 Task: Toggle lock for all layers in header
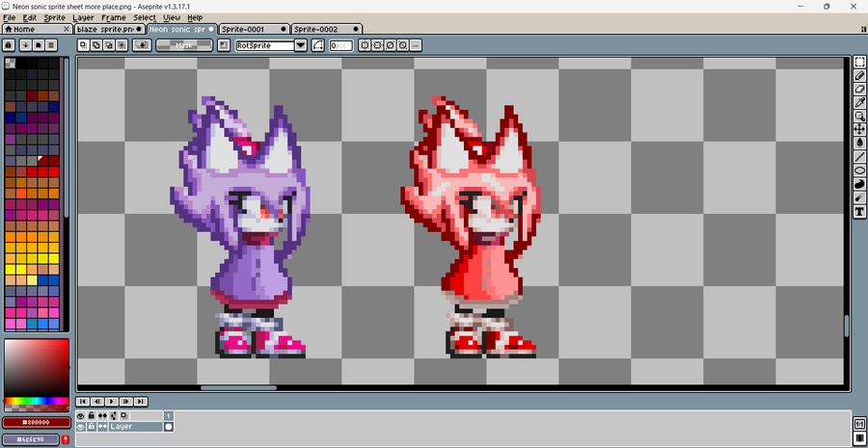92,415
